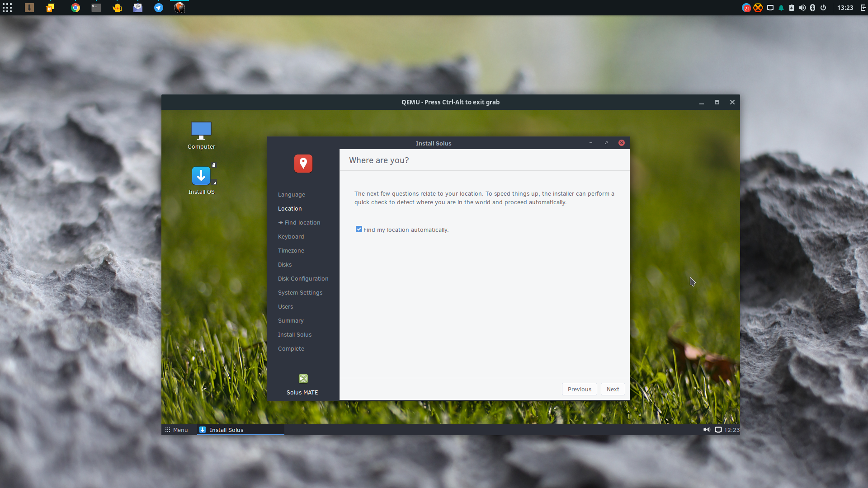Select Disk Configuration step in sidebar
This screenshot has height=488, width=868.
click(303, 279)
